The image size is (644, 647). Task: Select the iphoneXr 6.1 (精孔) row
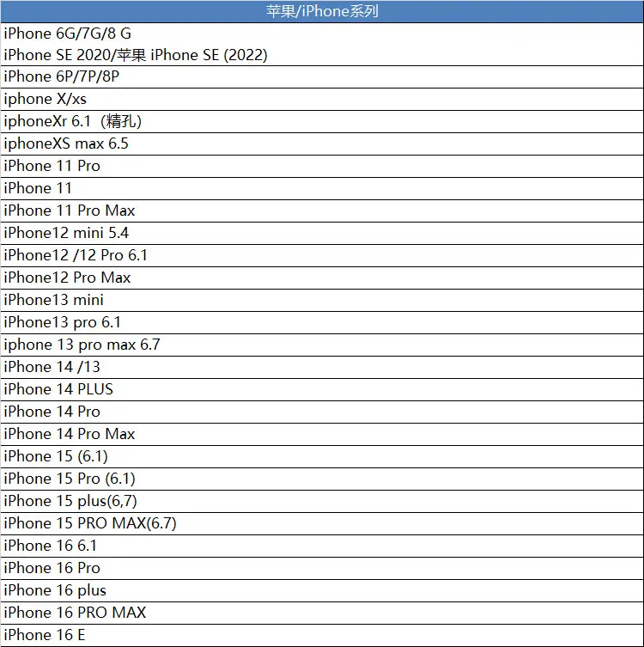tap(322, 121)
